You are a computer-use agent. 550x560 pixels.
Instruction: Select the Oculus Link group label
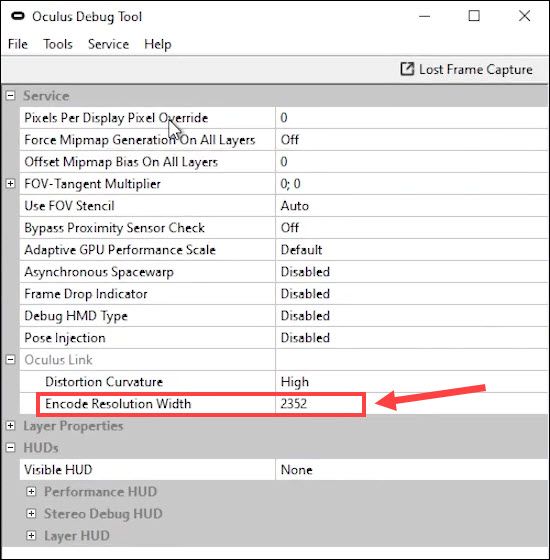[x=58, y=360]
